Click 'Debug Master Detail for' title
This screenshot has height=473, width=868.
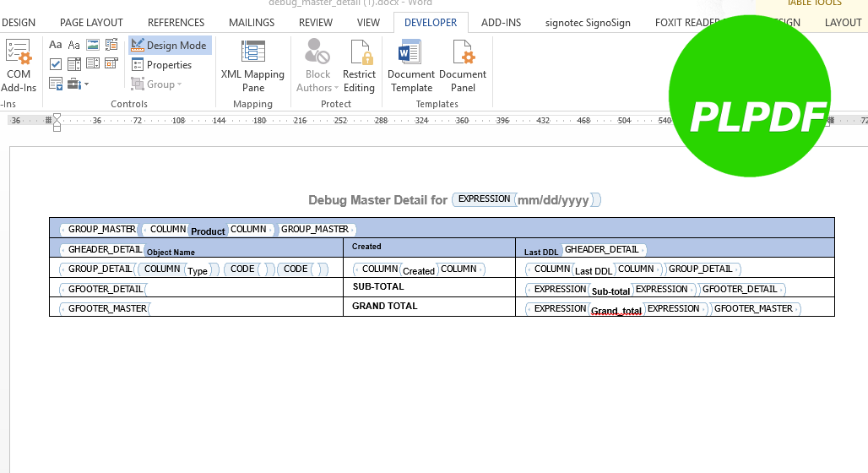tap(377, 200)
